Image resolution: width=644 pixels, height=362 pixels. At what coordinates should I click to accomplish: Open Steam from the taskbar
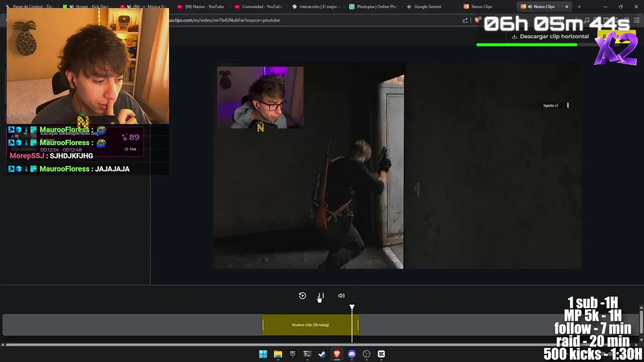point(322,354)
